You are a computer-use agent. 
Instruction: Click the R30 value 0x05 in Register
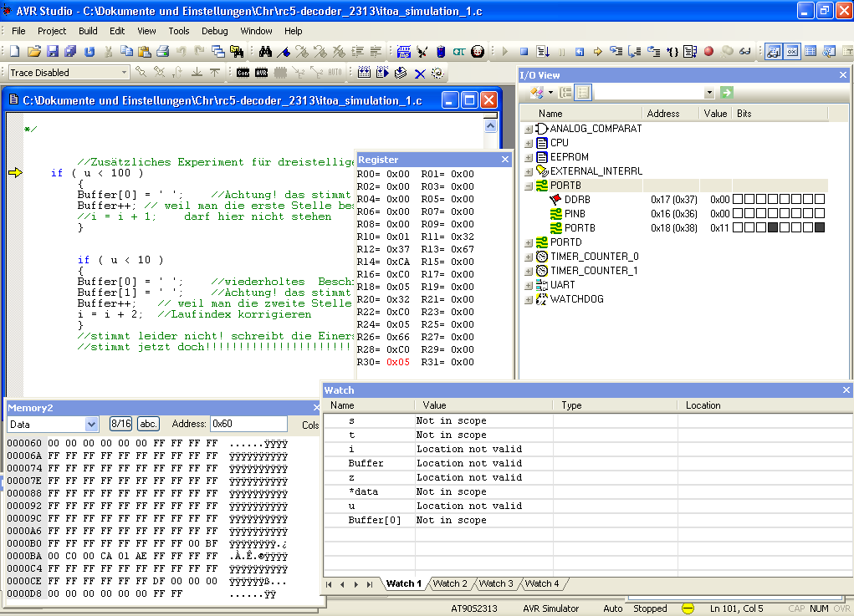pyautogui.click(x=397, y=363)
